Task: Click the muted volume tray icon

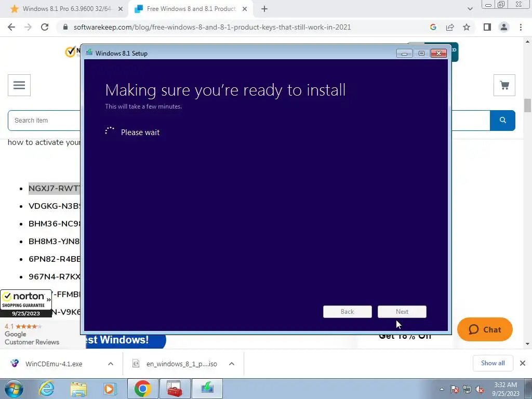Action: 480,390
